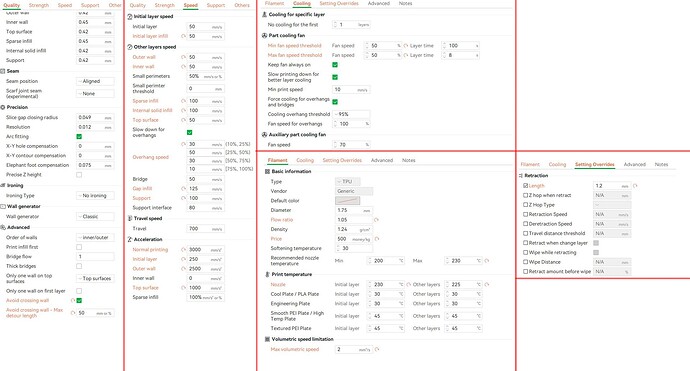This screenshot has width=690, height=371.
Task: Pick filament Default color swatch
Action: pos(348,201)
